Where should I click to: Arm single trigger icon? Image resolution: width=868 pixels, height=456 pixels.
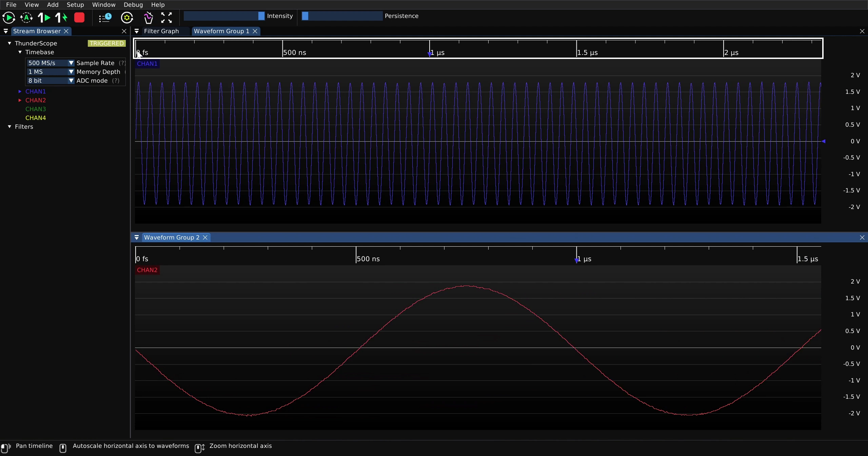click(x=44, y=18)
